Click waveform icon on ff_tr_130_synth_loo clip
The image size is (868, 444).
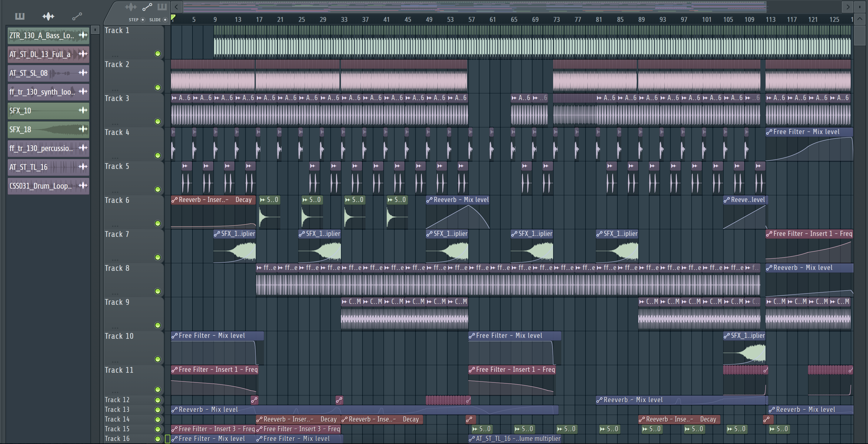point(83,91)
